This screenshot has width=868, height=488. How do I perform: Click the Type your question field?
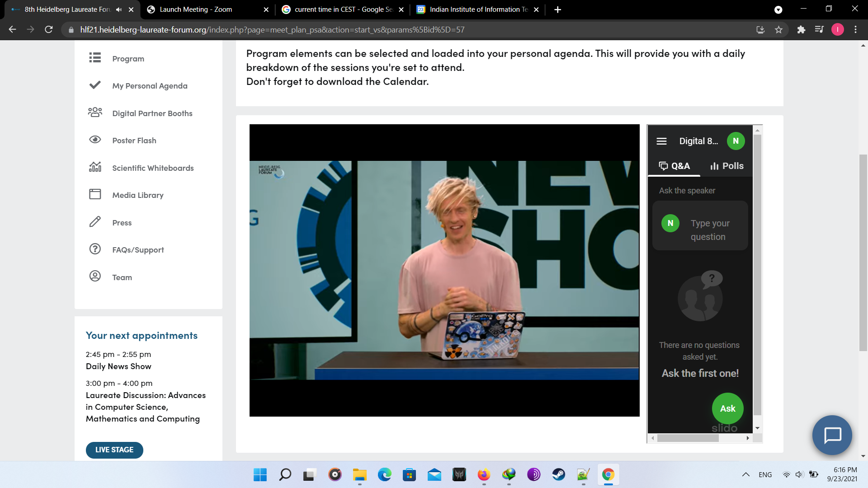710,230
